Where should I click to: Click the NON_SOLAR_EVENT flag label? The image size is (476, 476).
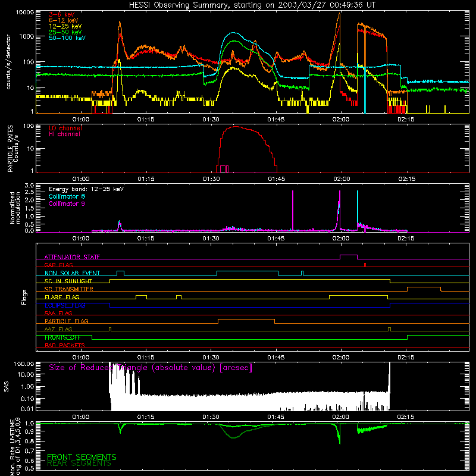(72, 273)
